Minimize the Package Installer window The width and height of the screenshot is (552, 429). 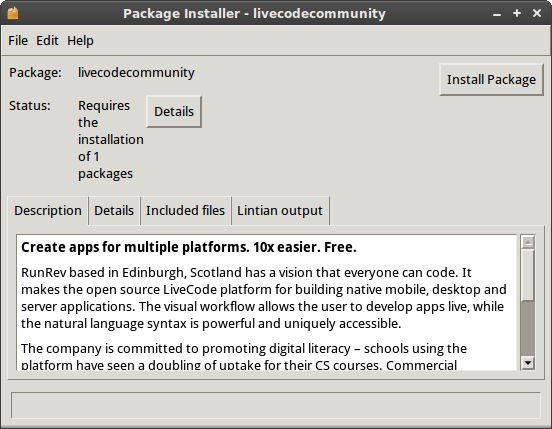(x=497, y=14)
